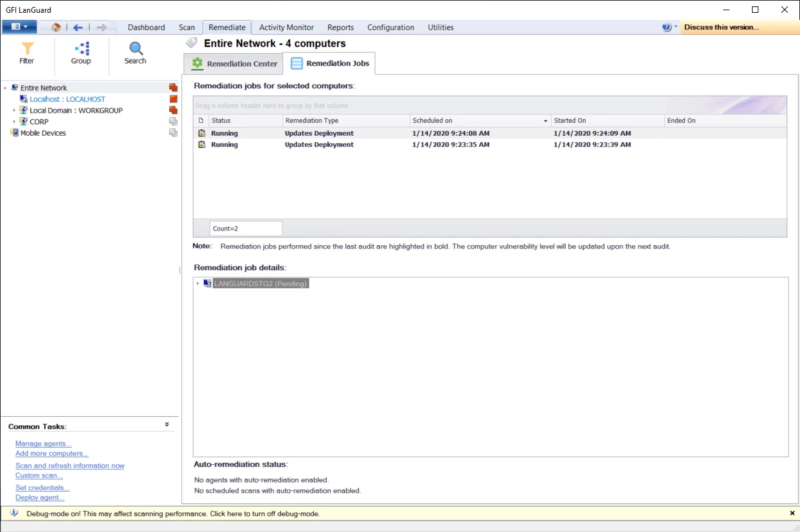This screenshot has height=532, width=800.
Task: Go back using the left arrow icon
Action: [77, 28]
